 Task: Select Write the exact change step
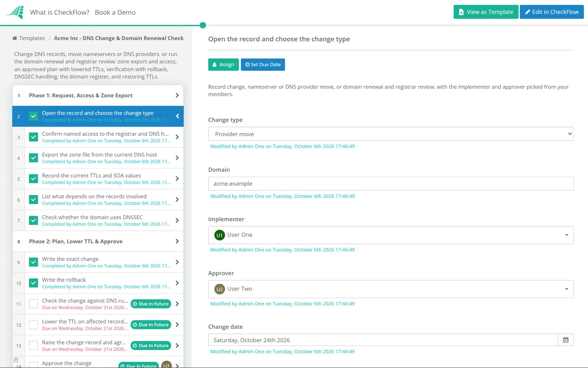coord(104,262)
